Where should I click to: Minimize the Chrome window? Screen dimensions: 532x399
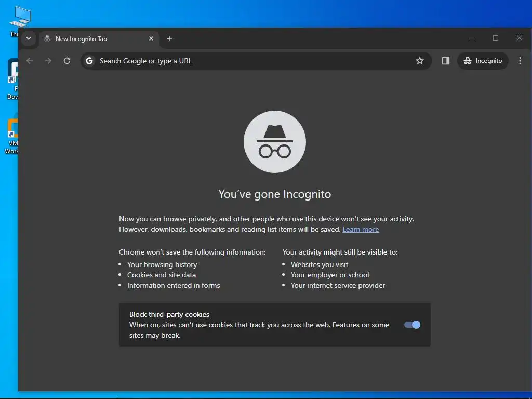(x=472, y=38)
